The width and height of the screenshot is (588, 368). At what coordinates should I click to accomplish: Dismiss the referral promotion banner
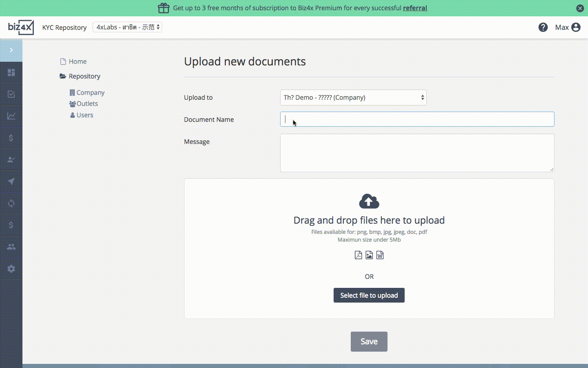tap(580, 8)
